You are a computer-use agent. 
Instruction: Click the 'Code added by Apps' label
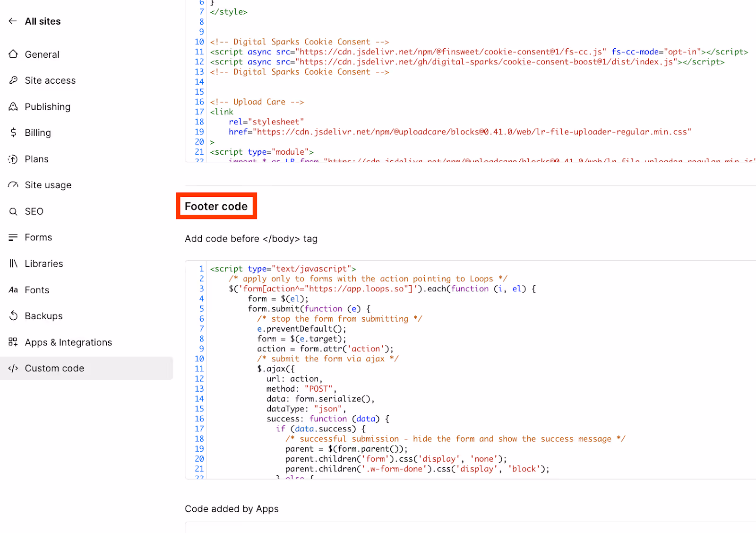[x=232, y=509]
